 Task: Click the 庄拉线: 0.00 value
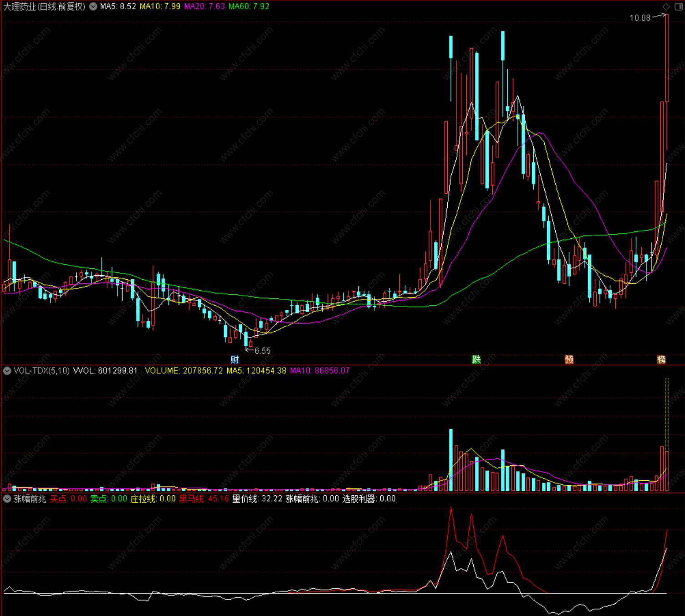(153, 499)
